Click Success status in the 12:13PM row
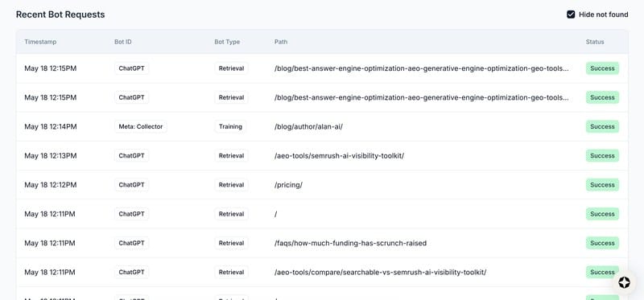The width and height of the screenshot is (644, 300). (x=602, y=156)
